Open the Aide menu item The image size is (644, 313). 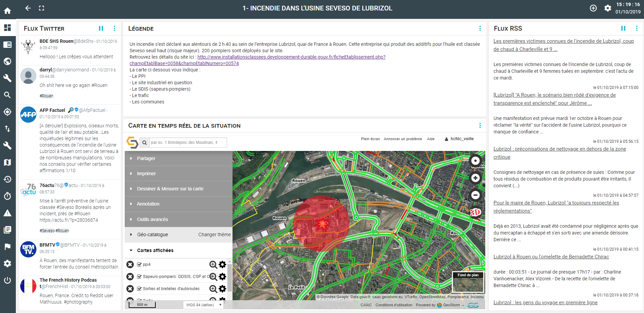pyautogui.click(x=431, y=139)
